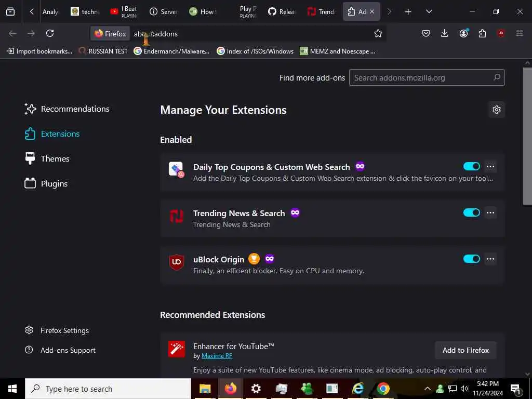Open a new tab with plus button
Screen dimensions: 532x399
[408, 12]
